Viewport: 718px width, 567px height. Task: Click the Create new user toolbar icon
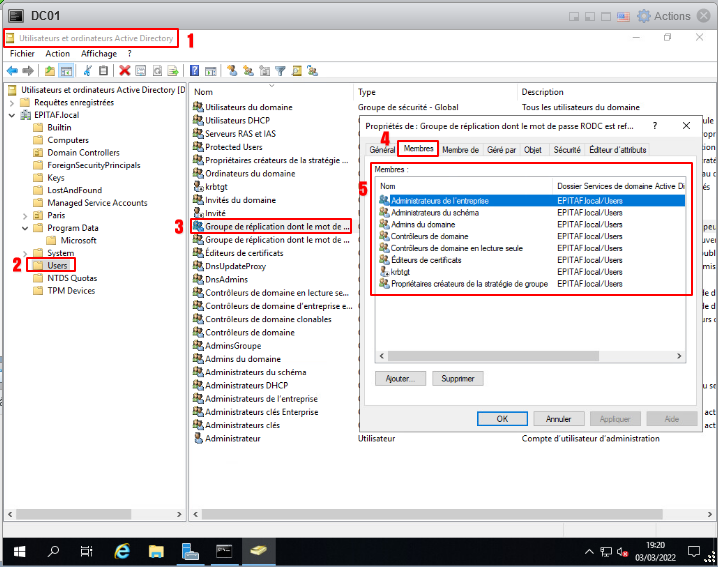click(231, 71)
